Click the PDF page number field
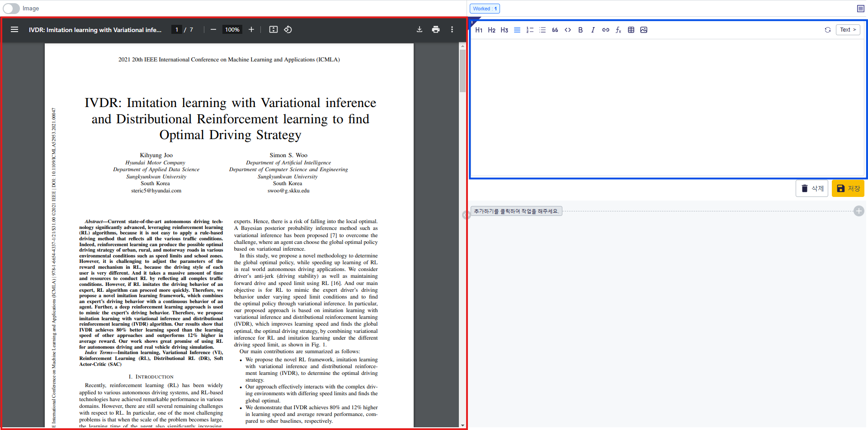Screen dimensions: 868x430 (x=177, y=29)
